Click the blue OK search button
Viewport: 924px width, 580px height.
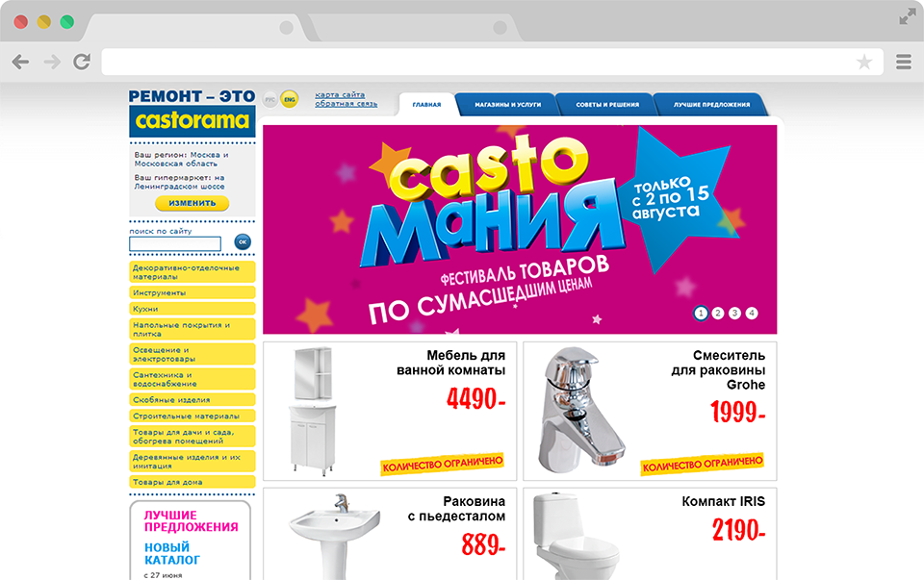coord(243,242)
